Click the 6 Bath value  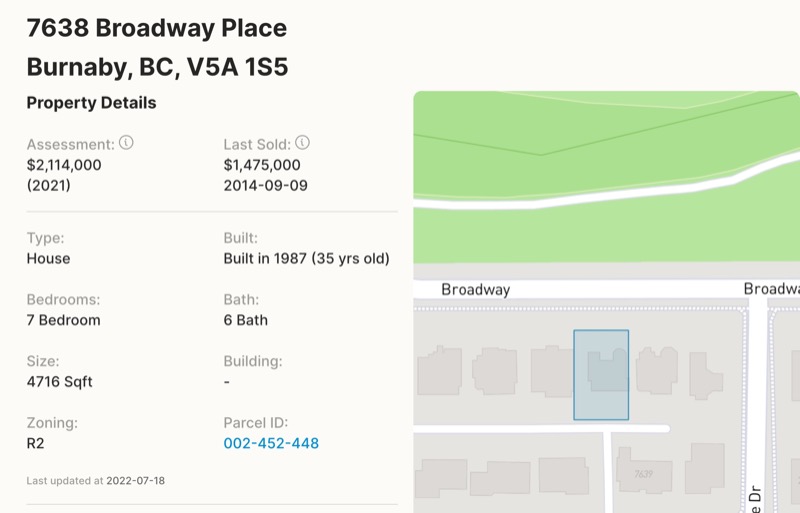(x=245, y=320)
